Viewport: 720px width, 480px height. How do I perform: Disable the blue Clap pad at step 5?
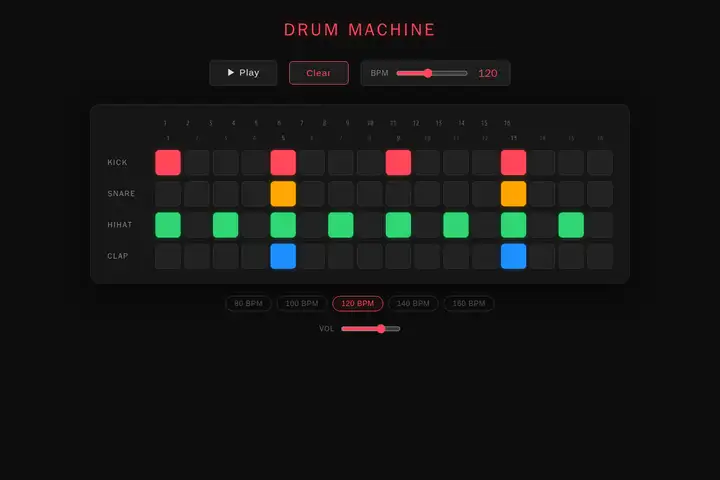(x=283, y=256)
